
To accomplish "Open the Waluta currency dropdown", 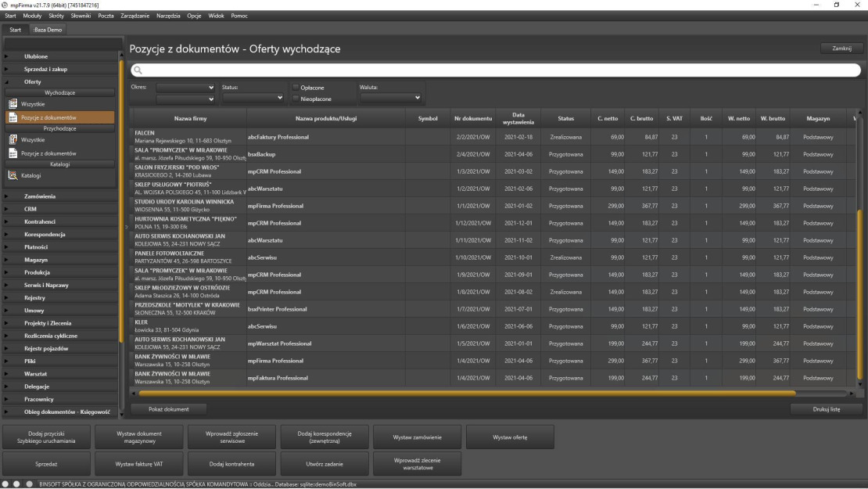I will pos(391,98).
